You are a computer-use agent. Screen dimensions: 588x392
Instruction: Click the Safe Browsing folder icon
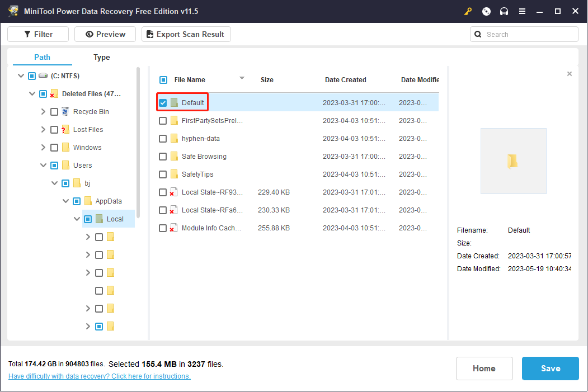(174, 156)
